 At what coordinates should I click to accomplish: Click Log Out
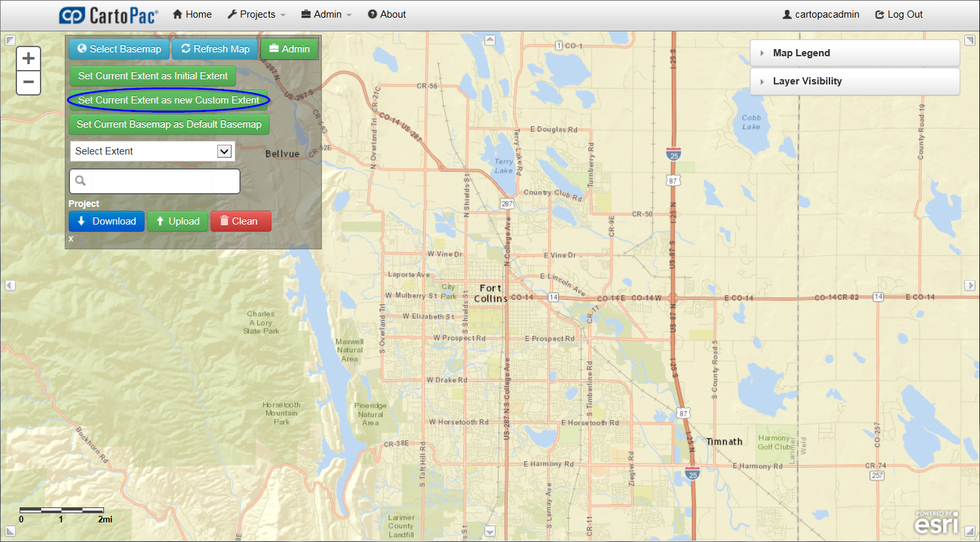coord(898,14)
